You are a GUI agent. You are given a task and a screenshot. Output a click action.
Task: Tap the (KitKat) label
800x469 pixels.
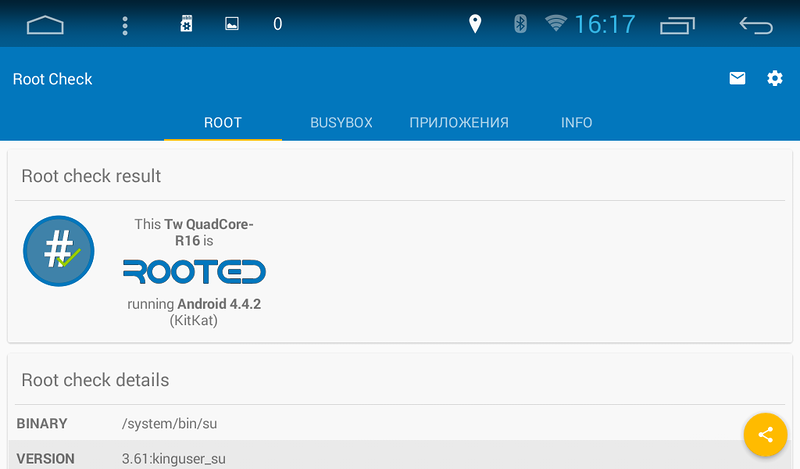194,320
